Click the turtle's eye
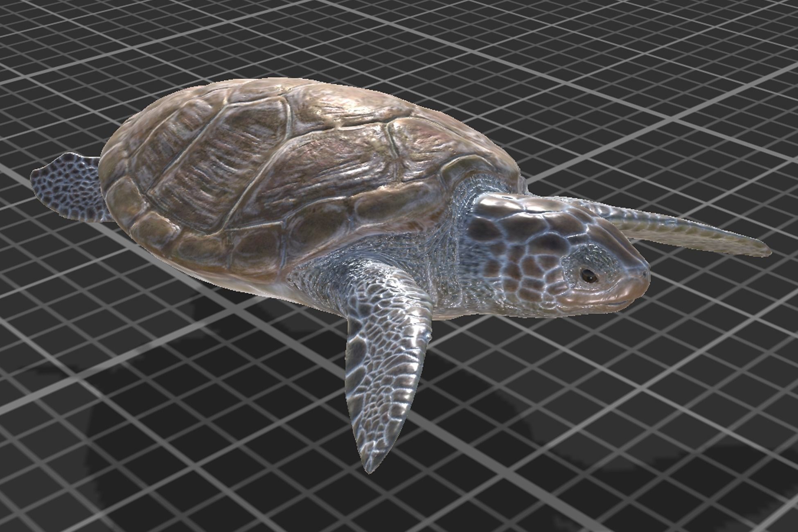 pyautogui.click(x=589, y=276)
